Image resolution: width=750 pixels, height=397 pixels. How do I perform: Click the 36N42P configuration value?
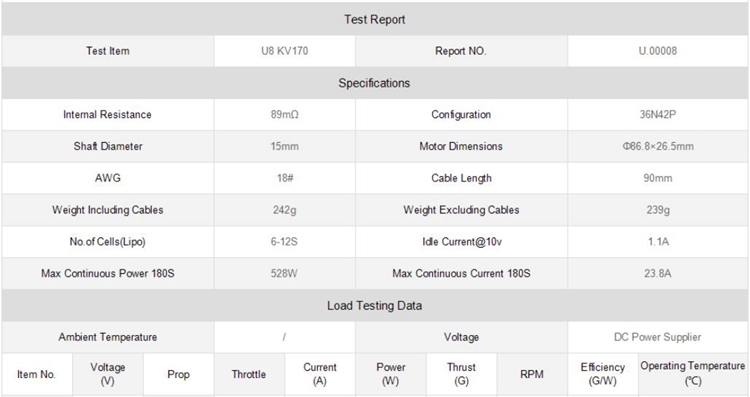(658, 114)
